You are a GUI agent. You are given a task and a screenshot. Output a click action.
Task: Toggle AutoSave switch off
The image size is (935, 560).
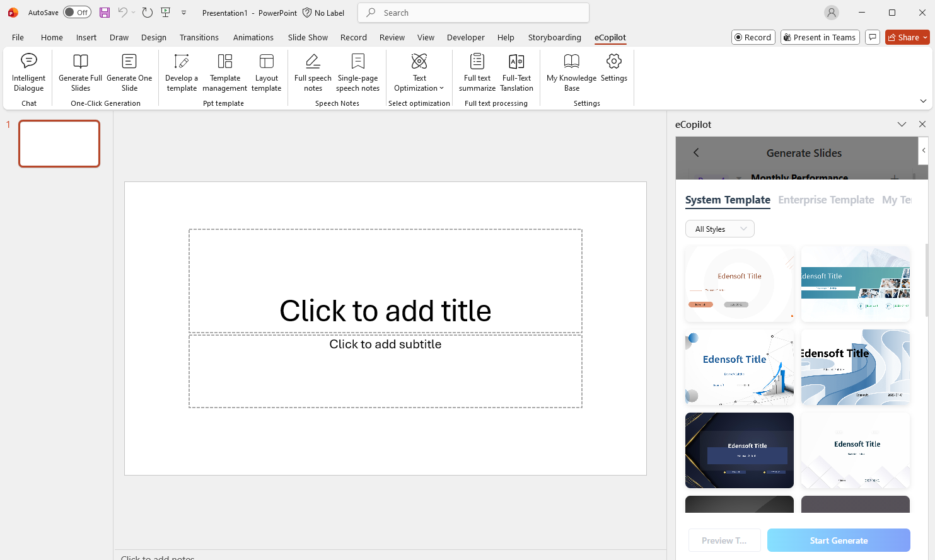pyautogui.click(x=77, y=12)
